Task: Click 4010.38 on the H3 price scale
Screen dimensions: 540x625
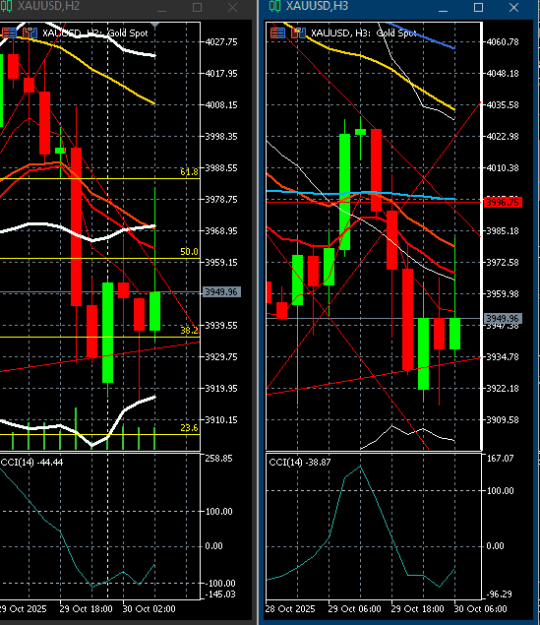Action: tap(503, 168)
